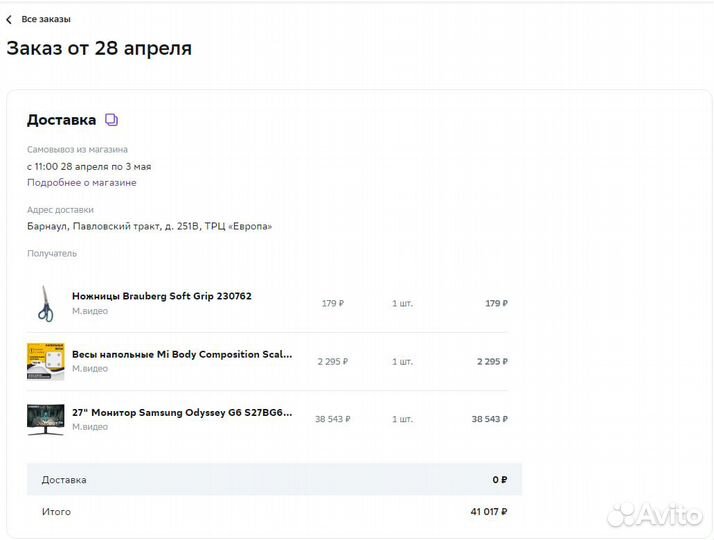Click the Барнаул delivery address text

(149, 226)
